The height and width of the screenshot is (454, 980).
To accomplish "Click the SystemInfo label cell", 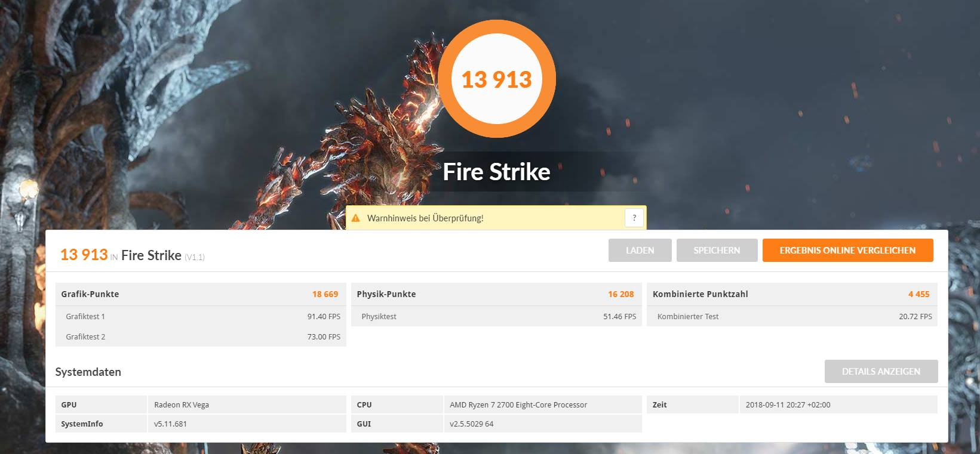I will [101, 424].
